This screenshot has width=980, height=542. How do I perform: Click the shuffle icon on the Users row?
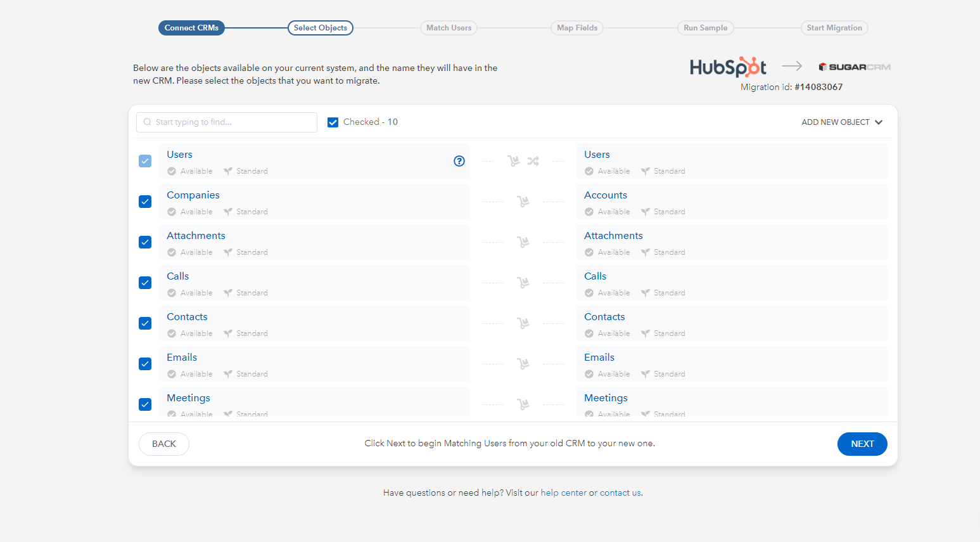tap(533, 161)
